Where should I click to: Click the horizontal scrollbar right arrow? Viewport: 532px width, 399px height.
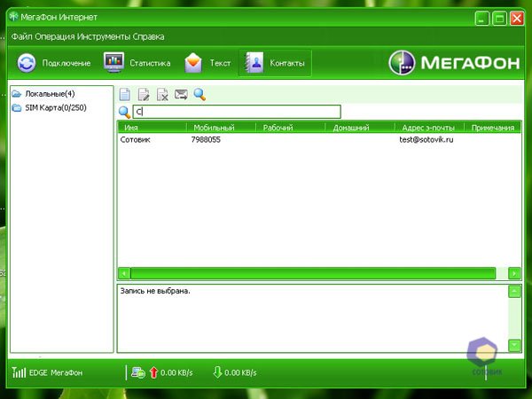pyautogui.click(x=514, y=273)
